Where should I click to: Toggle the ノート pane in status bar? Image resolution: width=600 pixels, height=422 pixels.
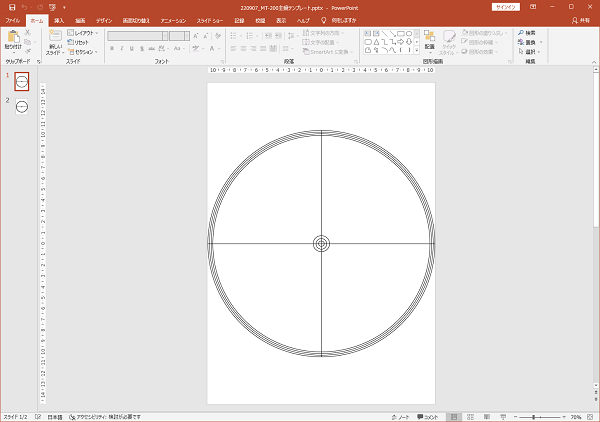click(x=401, y=417)
